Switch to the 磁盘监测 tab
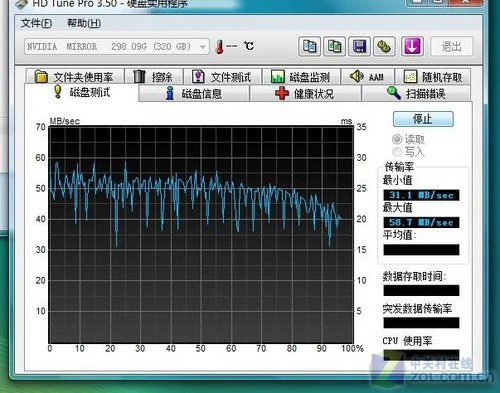 (301, 76)
